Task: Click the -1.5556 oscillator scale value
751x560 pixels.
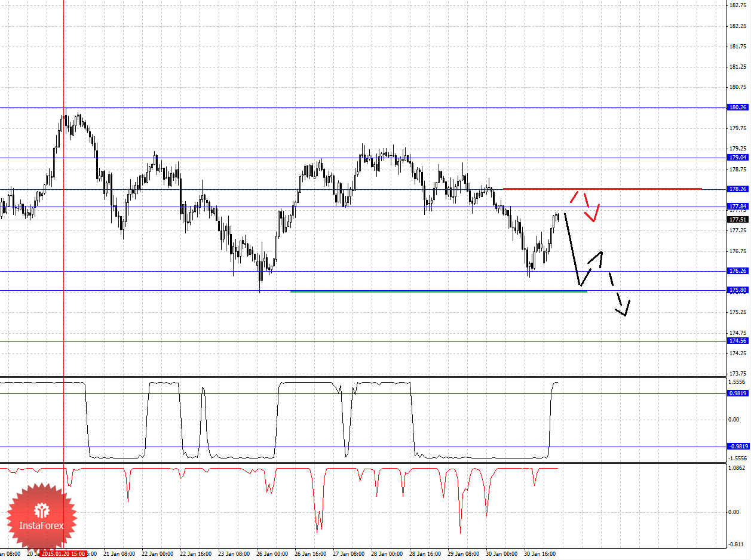Action: [x=738, y=458]
